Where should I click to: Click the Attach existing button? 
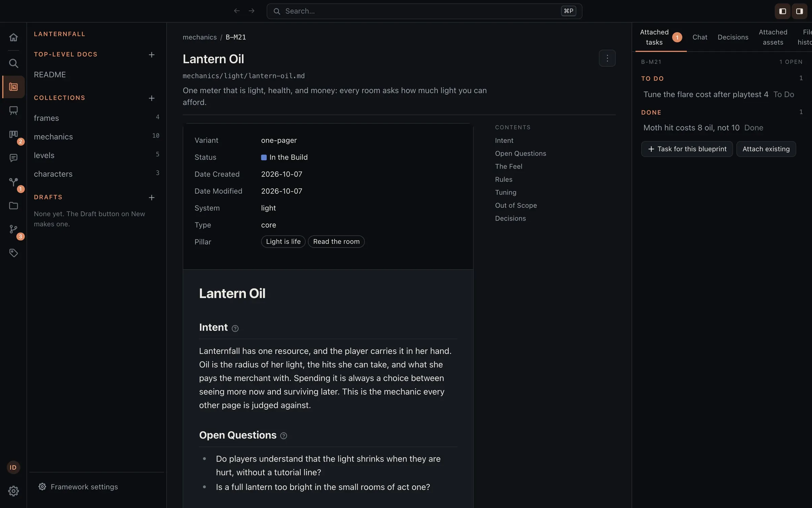766,149
